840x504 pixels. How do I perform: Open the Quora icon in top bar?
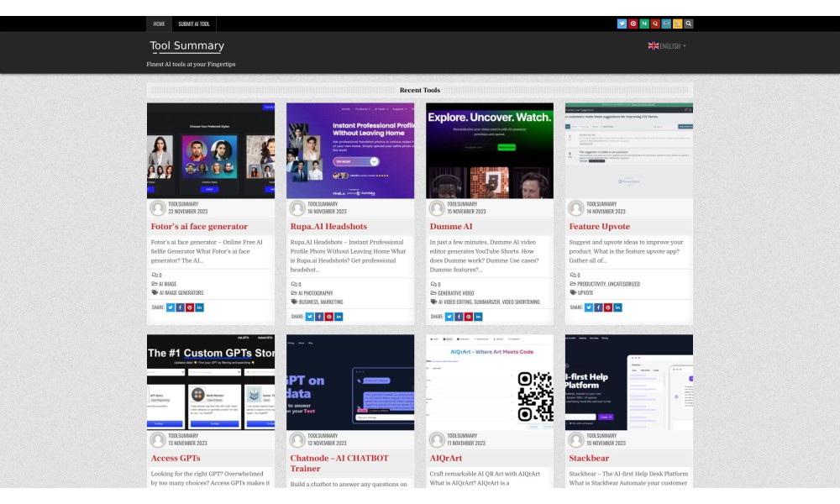[x=655, y=24]
